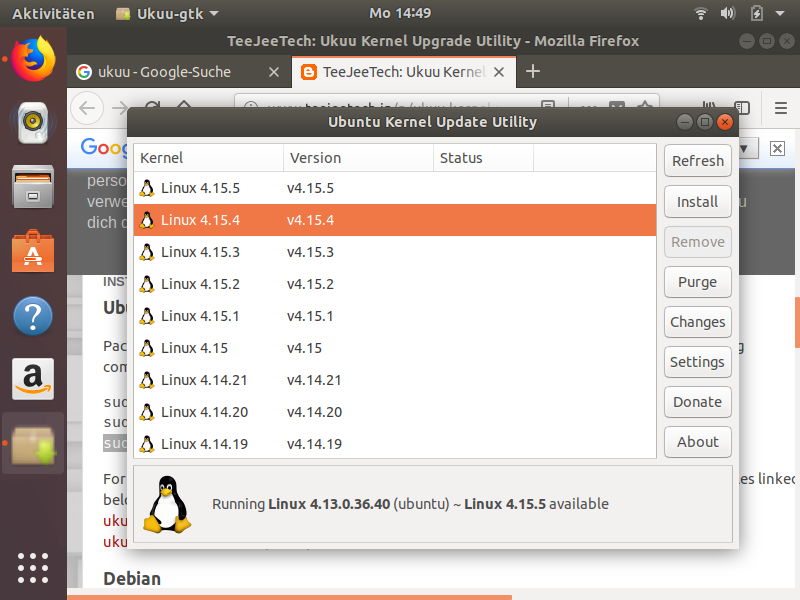Open Ukuu Settings

(x=697, y=362)
